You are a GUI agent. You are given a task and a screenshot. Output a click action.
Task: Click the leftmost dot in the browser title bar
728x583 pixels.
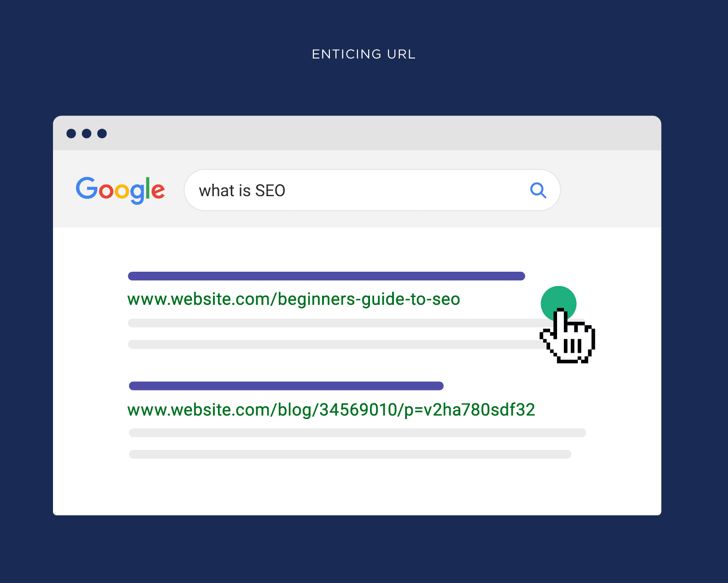[71, 134]
